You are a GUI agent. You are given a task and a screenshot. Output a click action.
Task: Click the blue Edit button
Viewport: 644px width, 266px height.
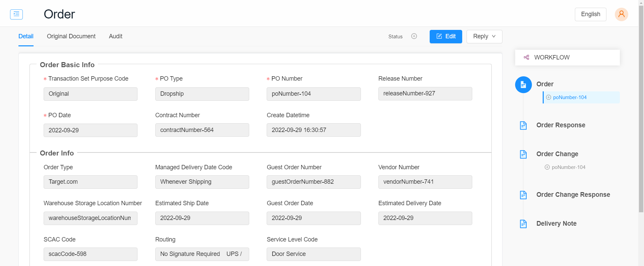pyautogui.click(x=446, y=37)
